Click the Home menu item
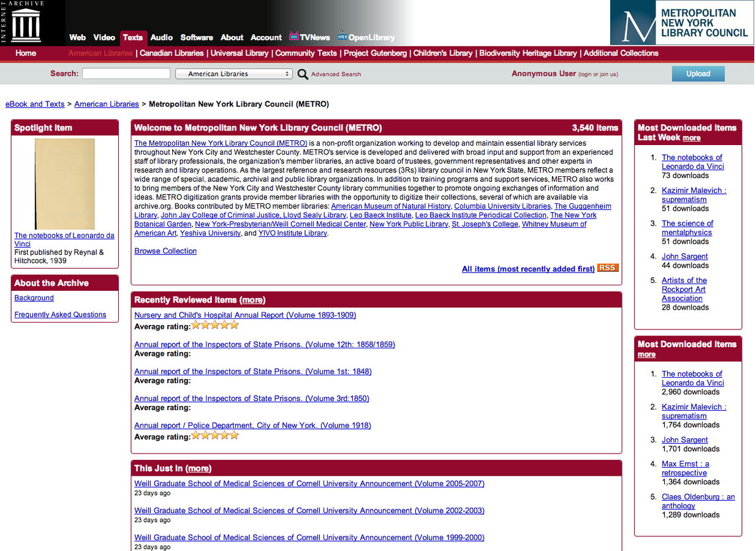 tap(26, 53)
